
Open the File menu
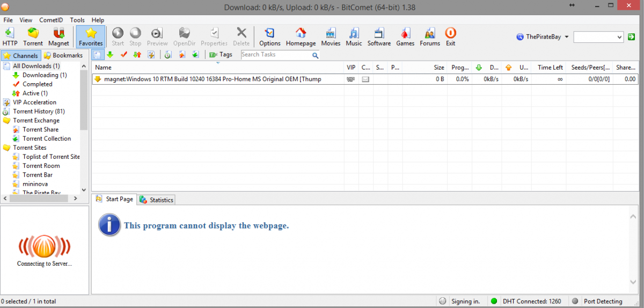coord(8,20)
